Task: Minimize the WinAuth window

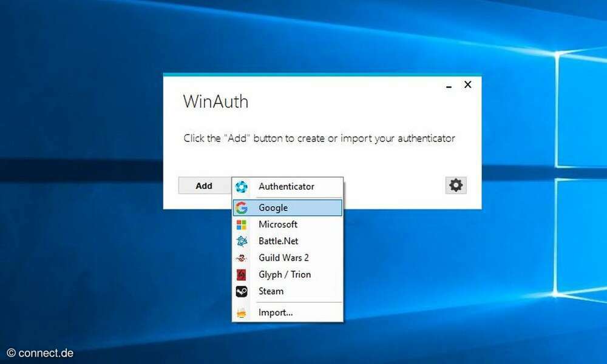Action: click(449, 86)
